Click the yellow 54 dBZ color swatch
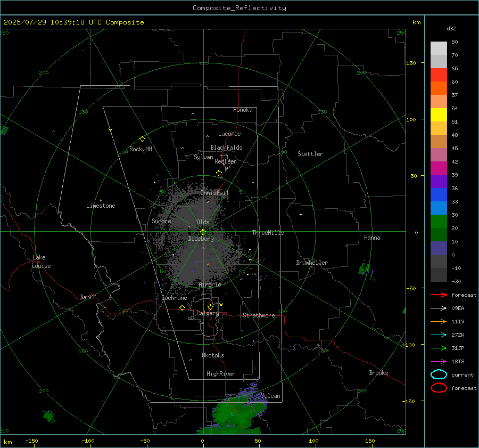Viewport: 479px width, 448px height. (x=439, y=115)
